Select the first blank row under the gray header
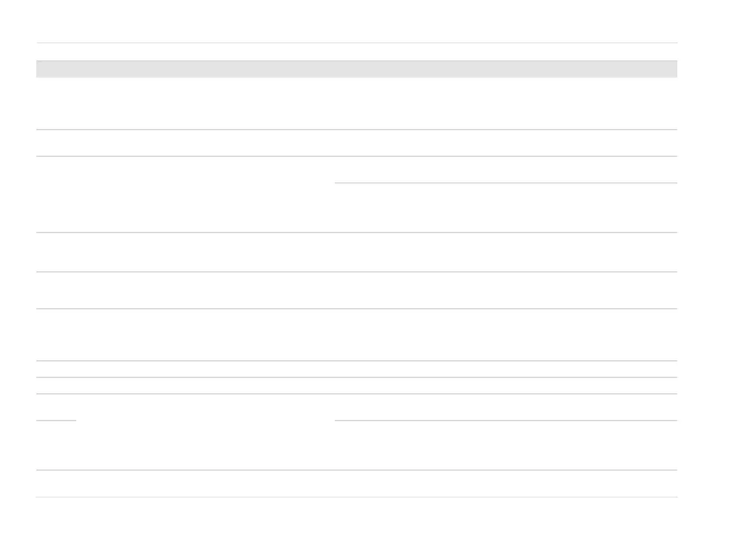This screenshot has height=533, width=756. click(356, 104)
